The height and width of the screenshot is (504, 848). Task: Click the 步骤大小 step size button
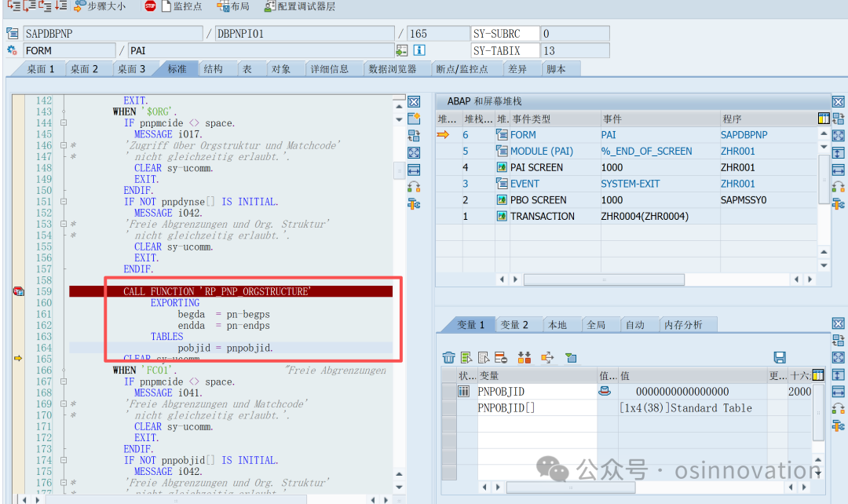[100, 6]
